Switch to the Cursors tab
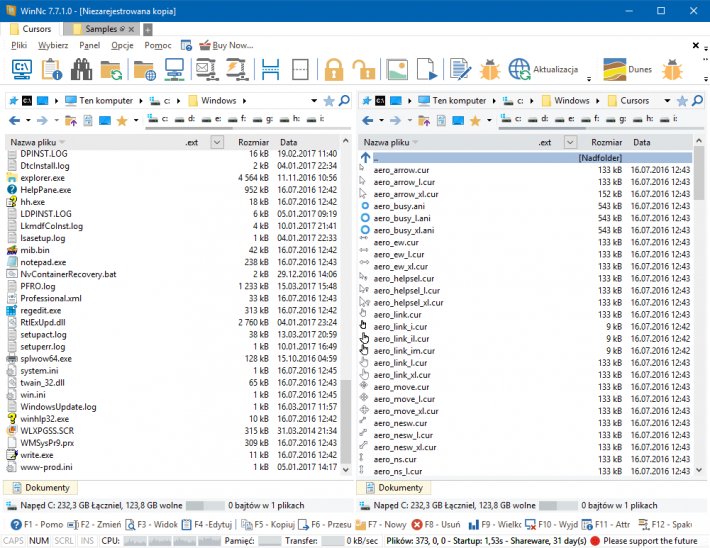 (x=30, y=29)
